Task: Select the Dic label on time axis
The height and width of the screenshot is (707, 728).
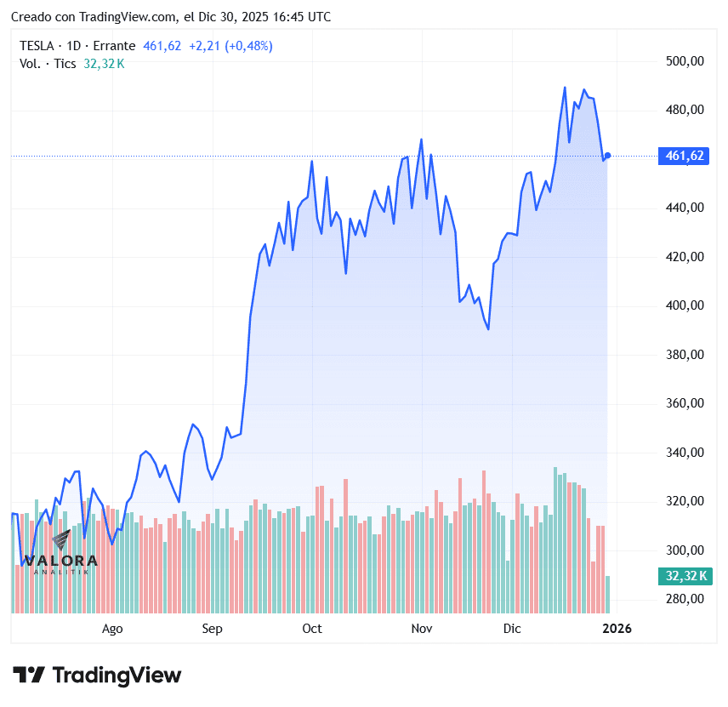Action: [511, 629]
